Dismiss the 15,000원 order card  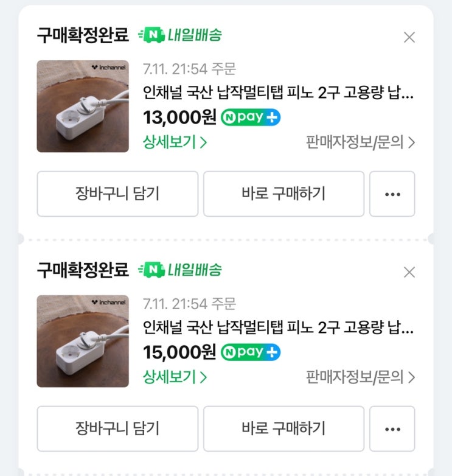[409, 271]
